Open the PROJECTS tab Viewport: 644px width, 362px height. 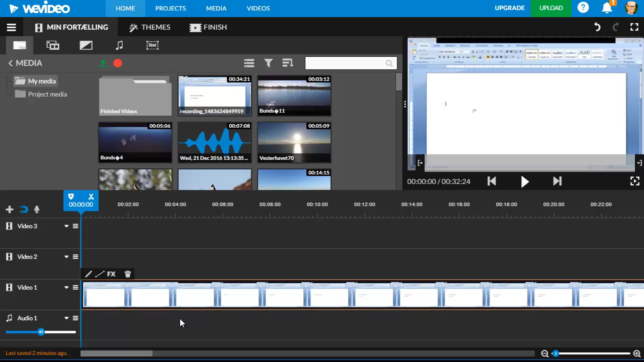point(170,8)
